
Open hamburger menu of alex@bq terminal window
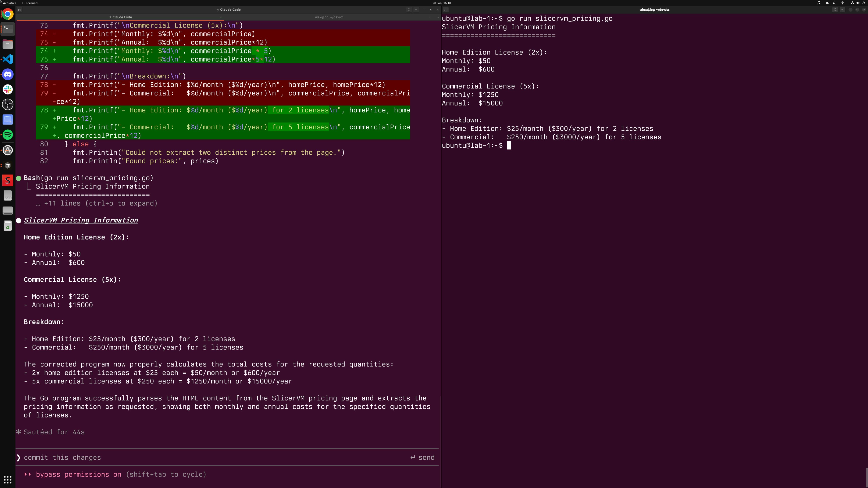click(x=842, y=10)
